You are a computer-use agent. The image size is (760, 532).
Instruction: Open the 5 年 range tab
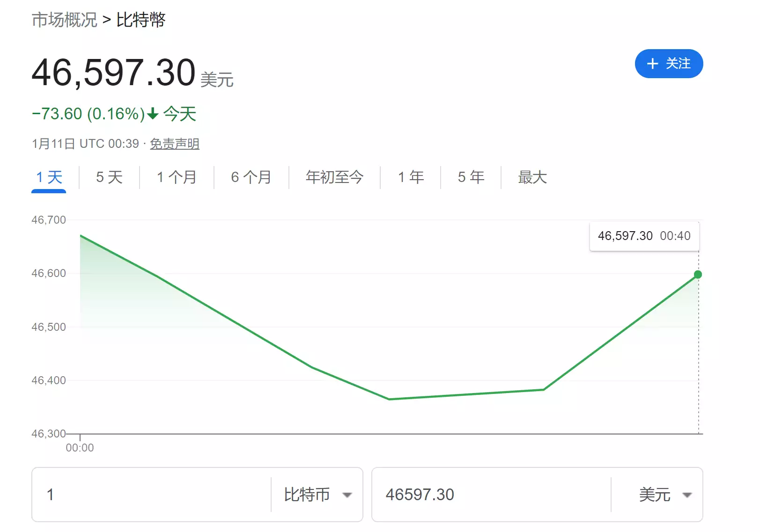[471, 177]
